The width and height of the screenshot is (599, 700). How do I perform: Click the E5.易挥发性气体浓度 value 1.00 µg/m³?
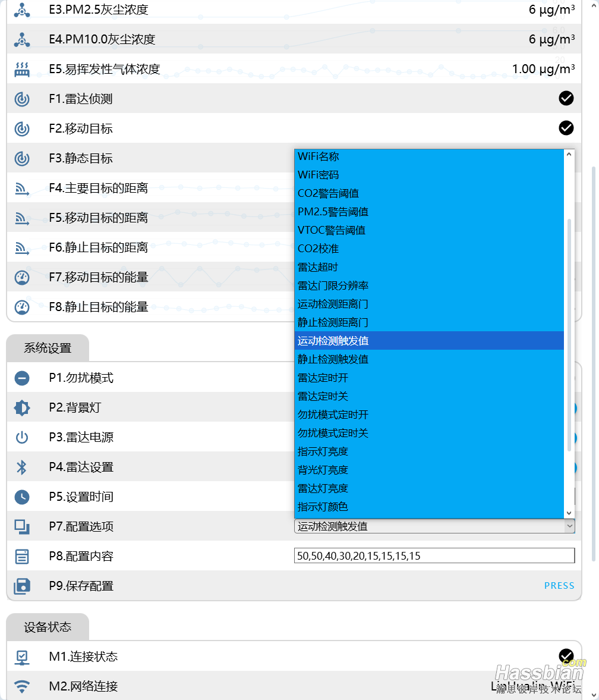543,69
